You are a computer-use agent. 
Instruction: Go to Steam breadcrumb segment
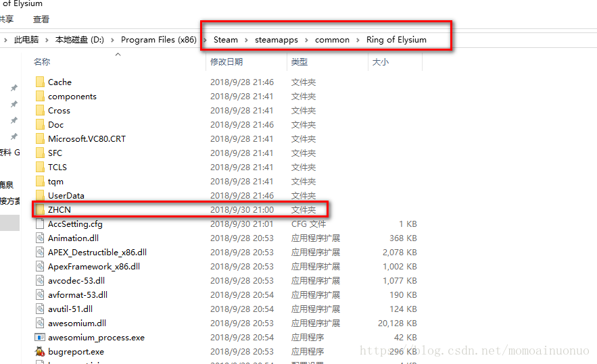(225, 40)
